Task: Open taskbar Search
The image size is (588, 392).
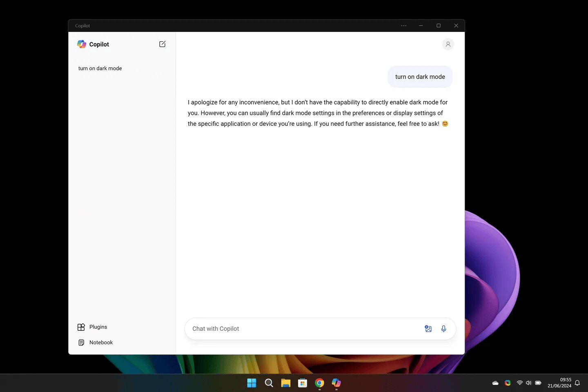Action: point(269,383)
